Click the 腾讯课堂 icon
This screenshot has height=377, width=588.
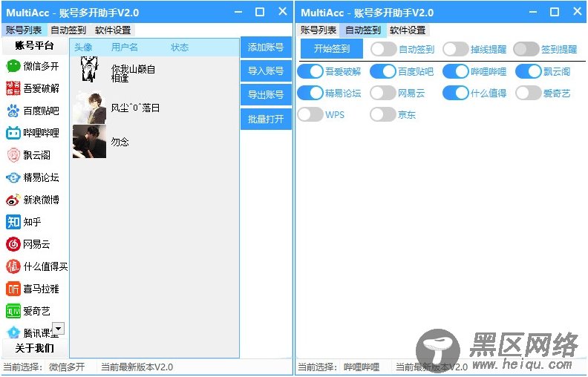tap(13, 332)
